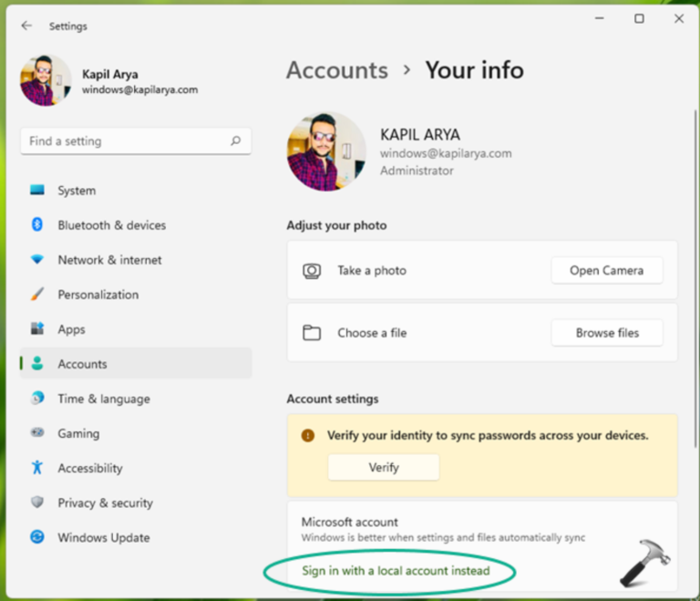Click the Take a photo label
700x601 pixels.
[x=372, y=270]
